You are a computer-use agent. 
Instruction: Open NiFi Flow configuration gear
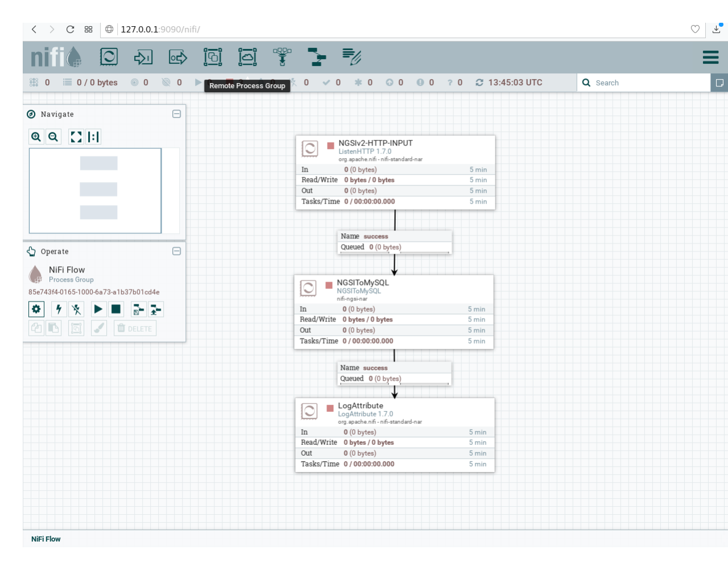coord(36,309)
